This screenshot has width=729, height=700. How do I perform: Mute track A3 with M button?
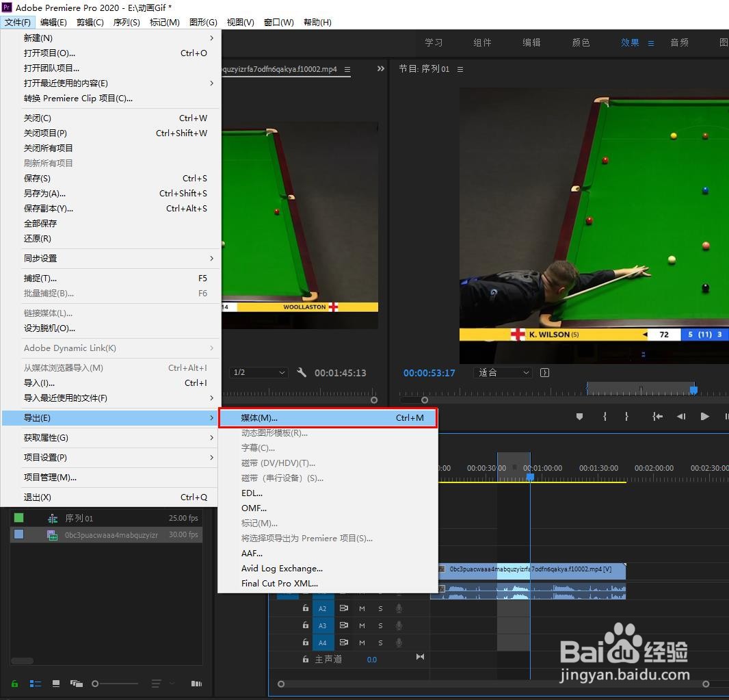362,625
